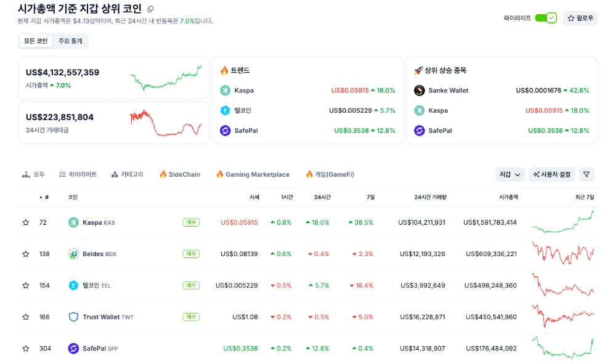The height and width of the screenshot is (364, 616).
Task: Sort table by rank # column
Action: (44, 197)
